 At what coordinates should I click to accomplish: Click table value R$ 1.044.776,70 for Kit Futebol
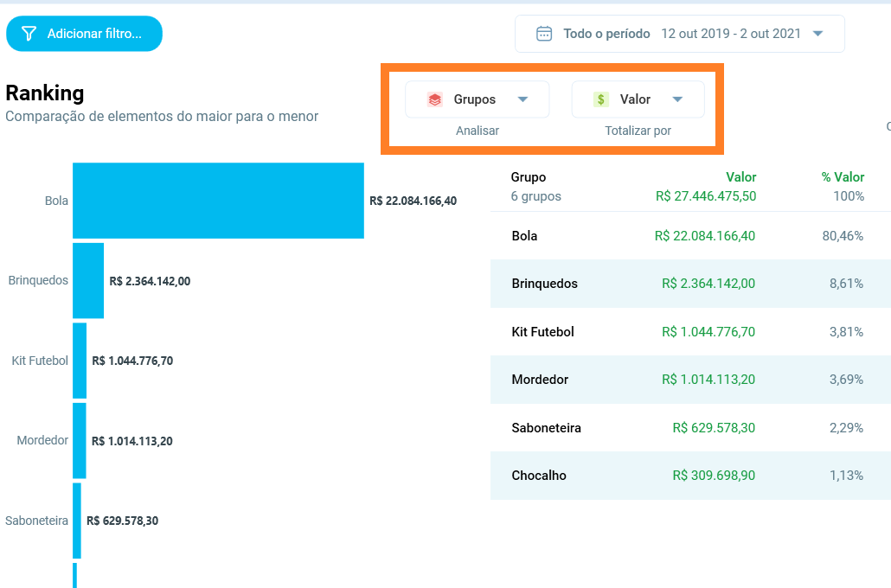click(708, 332)
